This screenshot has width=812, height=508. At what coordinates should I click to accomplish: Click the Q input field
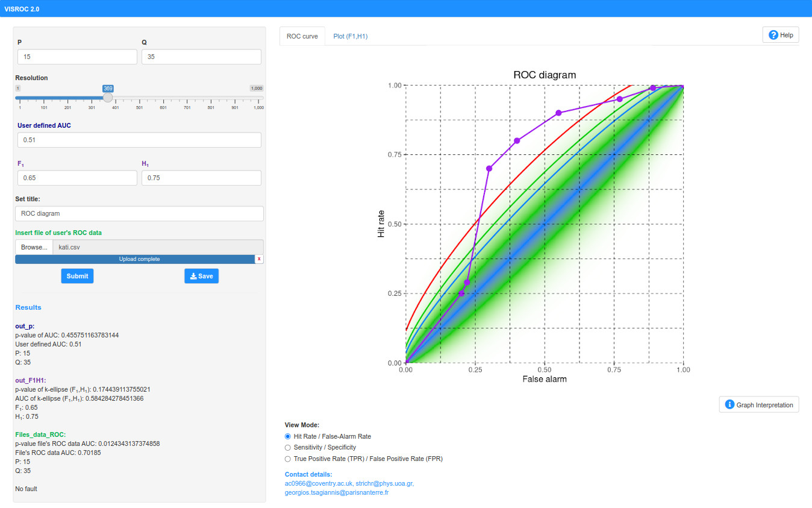201,57
